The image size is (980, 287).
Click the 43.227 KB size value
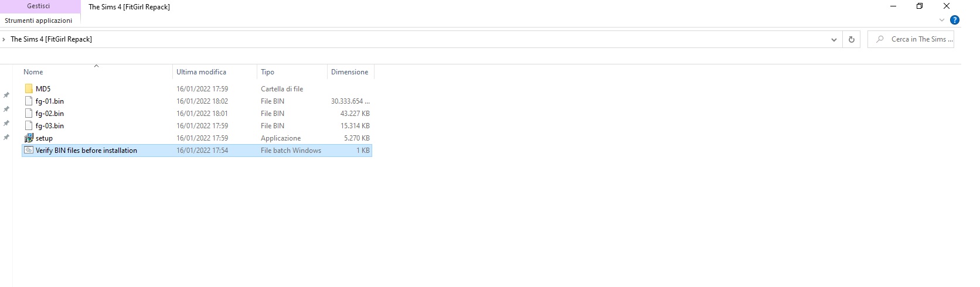[355, 114]
